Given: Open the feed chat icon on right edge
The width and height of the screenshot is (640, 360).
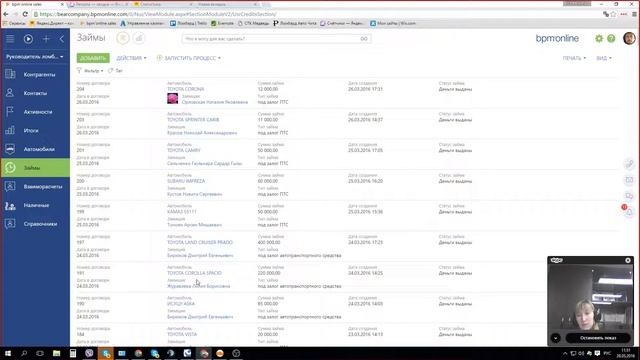Looking at the screenshot, I should pos(629,196).
